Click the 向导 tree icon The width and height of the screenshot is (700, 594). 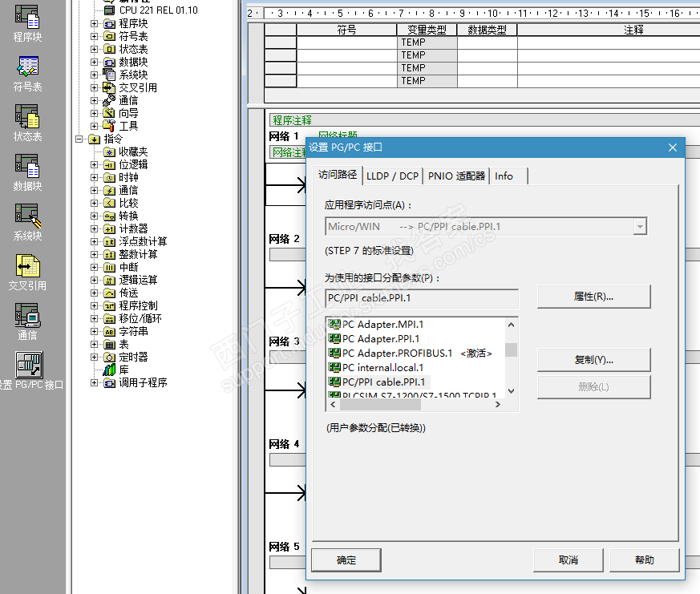109,113
